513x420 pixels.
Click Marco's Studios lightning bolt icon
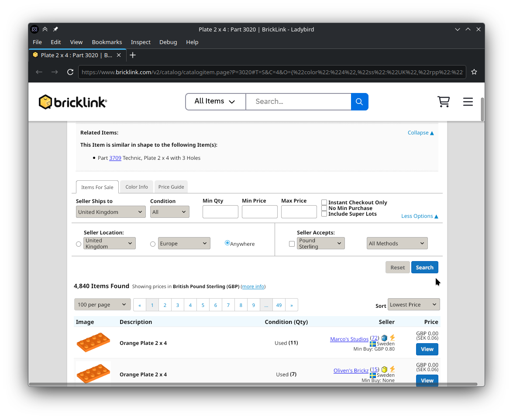point(392,337)
